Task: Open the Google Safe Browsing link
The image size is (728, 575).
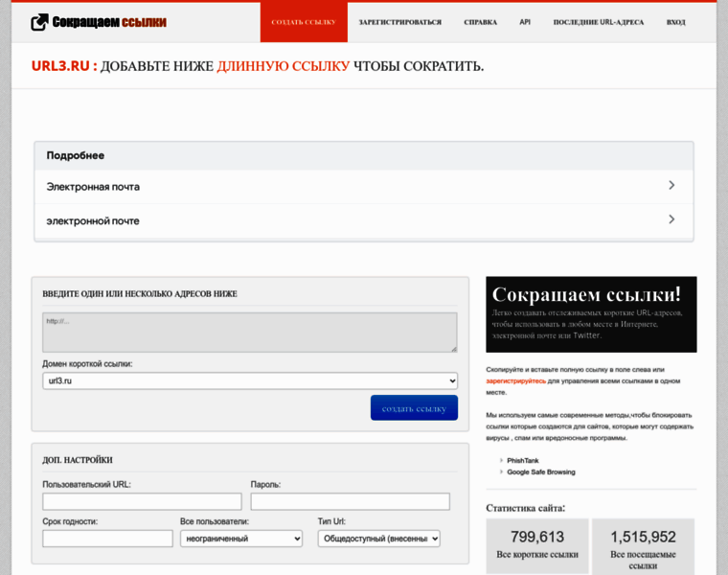Action: [541, 471]
